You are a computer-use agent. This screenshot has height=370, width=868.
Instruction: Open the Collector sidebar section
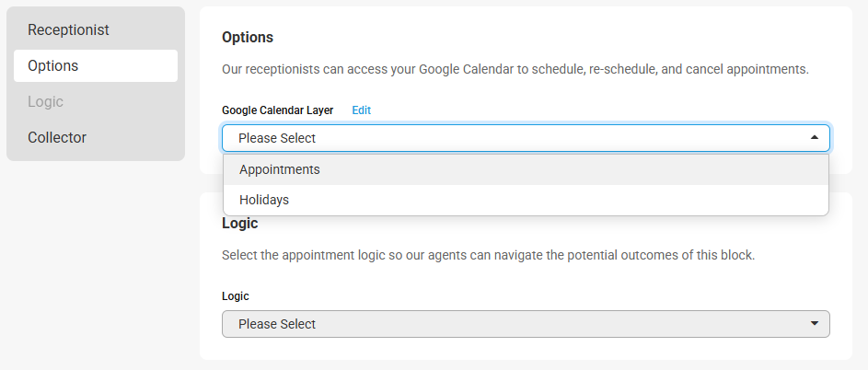(x=57, y=137)
